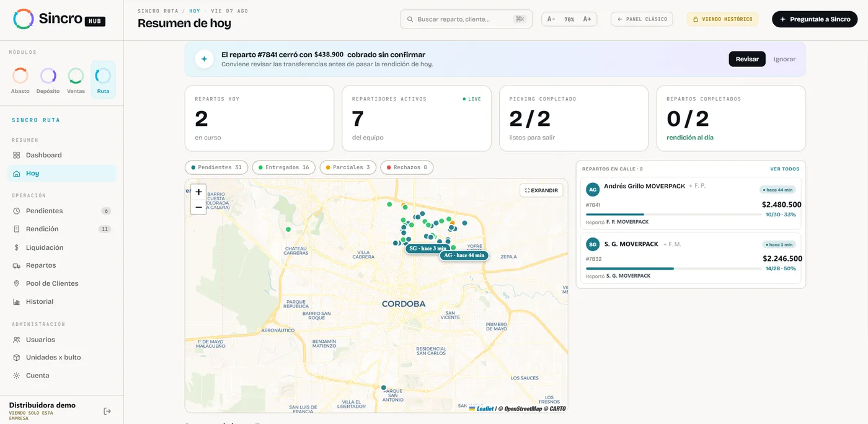This screenshot has height=424, width=868.
Task: Click the Historial chart icon
Action: point(17,301)
